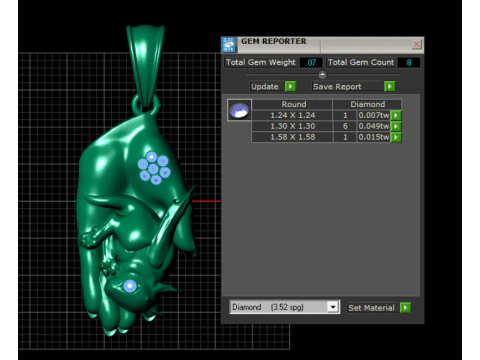480x360 pixels.
Task: Select the gem in the animal's eye
Action: pyautogui.click(x=130, y=286)
